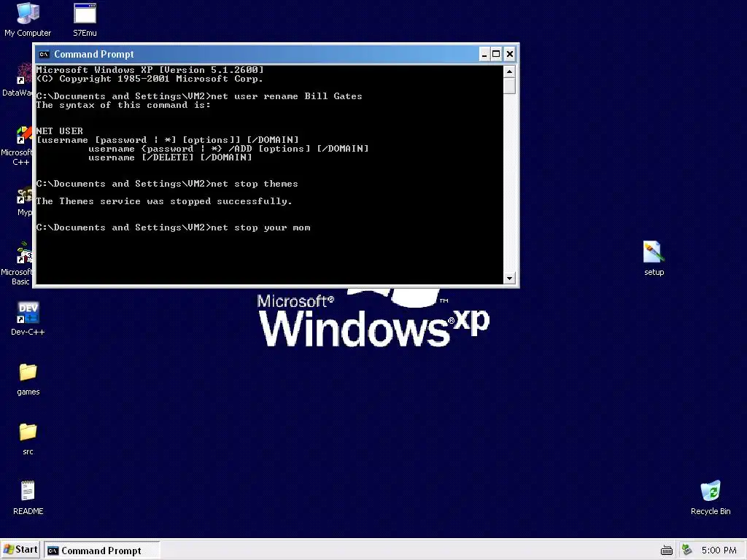Click the 5:00 PM taskbar clock
Image resolution: width=747 pixels, height=560 pixels.
pyautogui.click(x=719, y=551)
